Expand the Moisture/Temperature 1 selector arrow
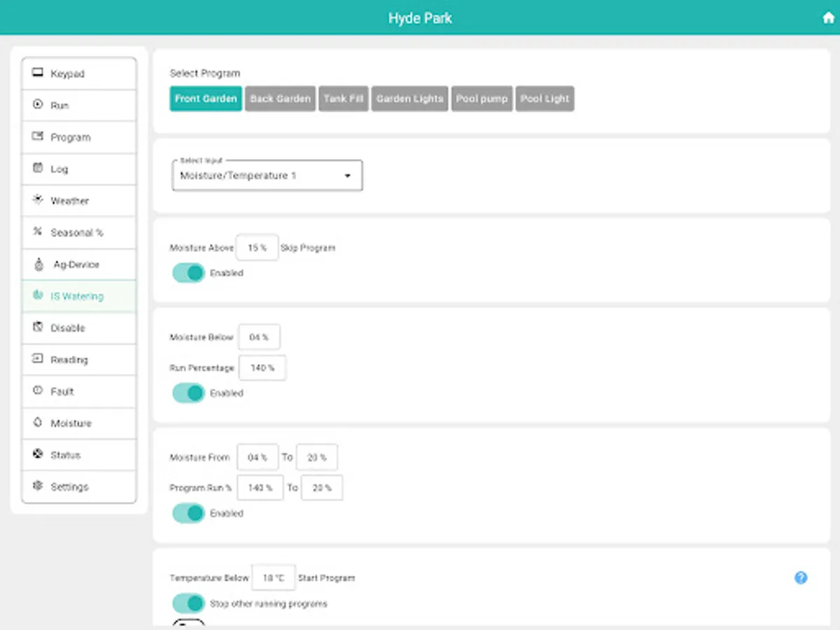This screenshot has width=840, height=630. 347,176
